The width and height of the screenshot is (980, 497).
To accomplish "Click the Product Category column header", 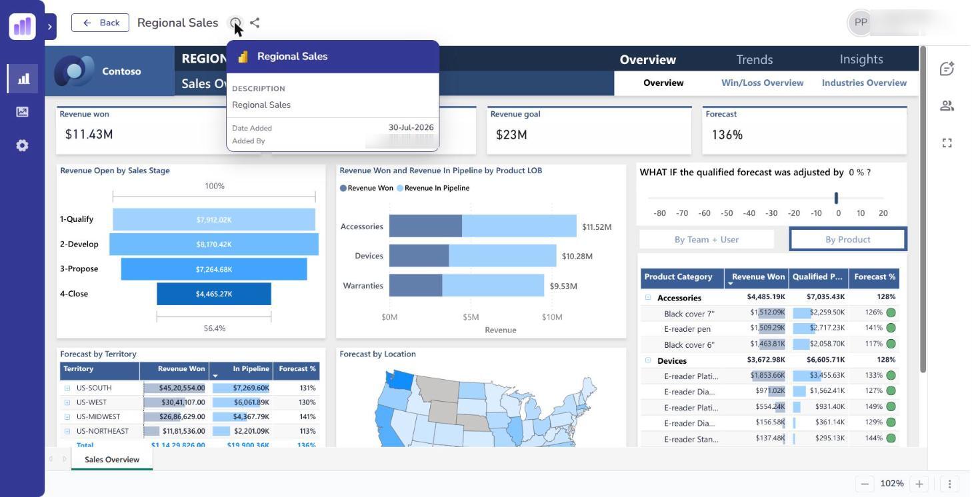I will (x=683, y=277).
